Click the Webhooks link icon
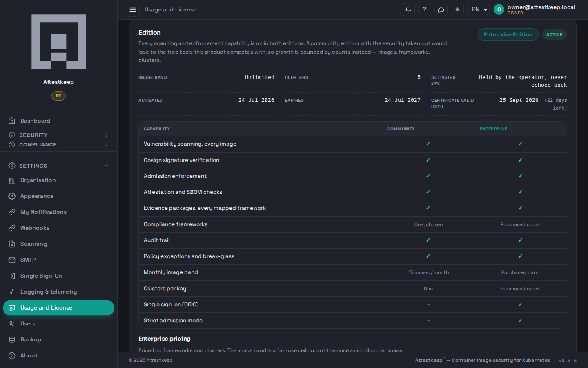The height and width of the screenshot is (368, 588). point(12,228)
